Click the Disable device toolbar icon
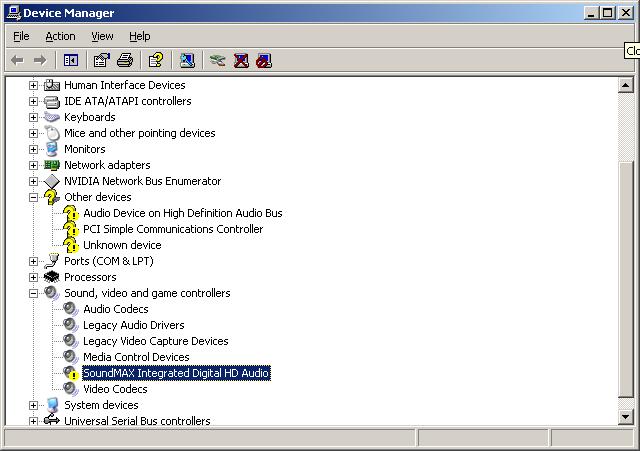 tap(264, 61)
